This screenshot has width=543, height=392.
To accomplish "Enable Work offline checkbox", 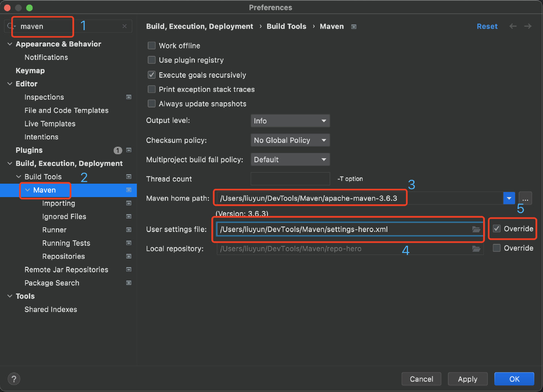I will tap(152, 45).
